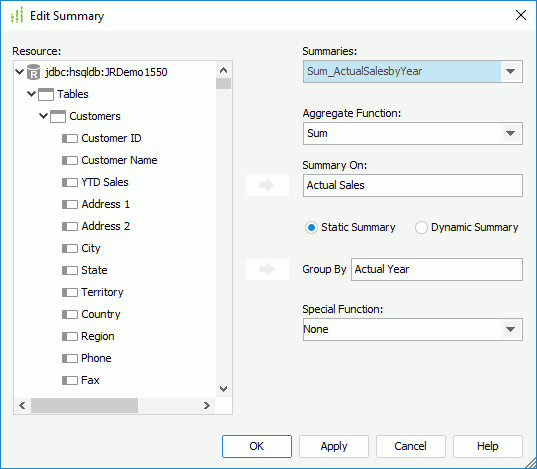This screenshot has height=469, width=537.
Task: Click the Sum_ActualSalesbyYear text in Summaries
Action: [364, 71]
